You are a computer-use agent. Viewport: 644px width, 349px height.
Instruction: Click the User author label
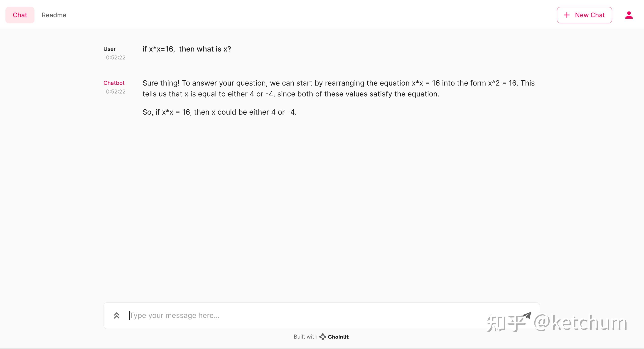[110, 49]
